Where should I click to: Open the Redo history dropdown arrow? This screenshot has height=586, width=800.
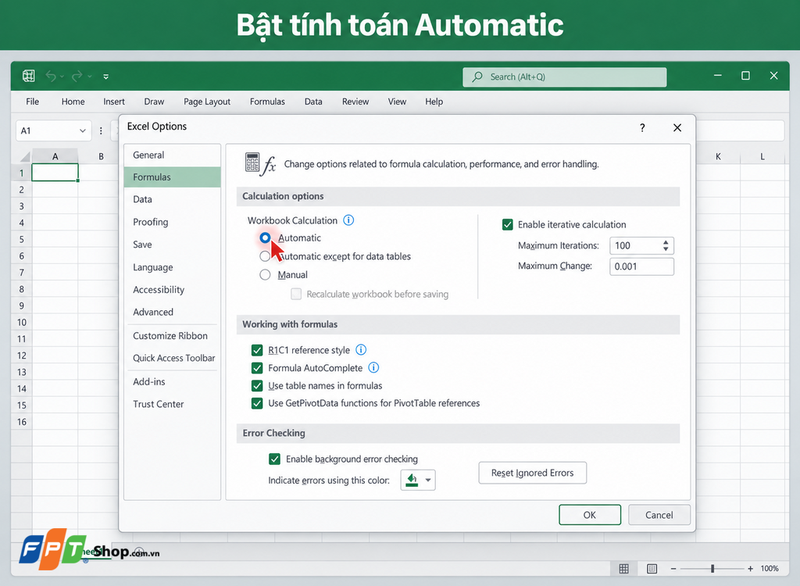89,77
